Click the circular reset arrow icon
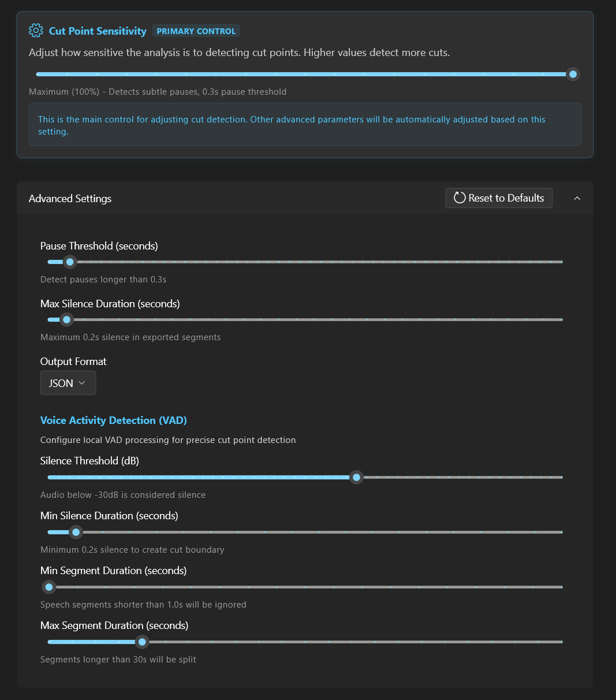 pos(460,198)
